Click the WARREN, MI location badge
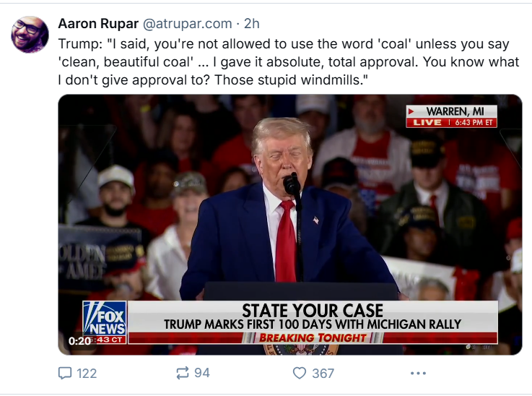 (x=452, y=111)
